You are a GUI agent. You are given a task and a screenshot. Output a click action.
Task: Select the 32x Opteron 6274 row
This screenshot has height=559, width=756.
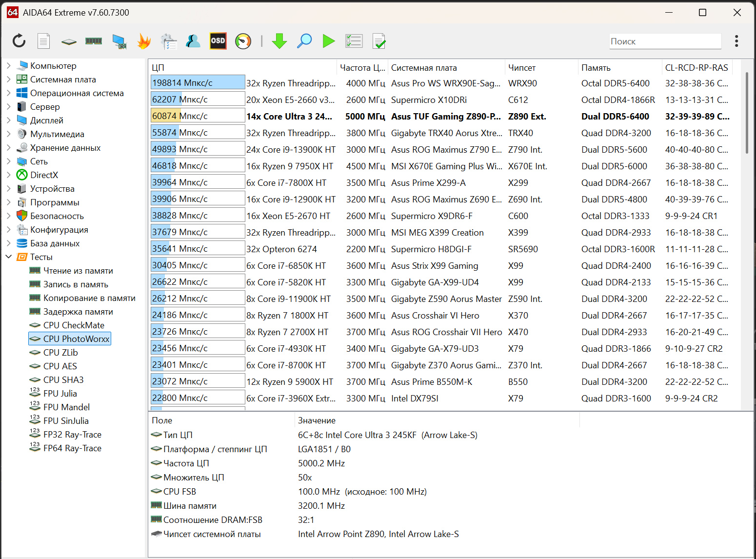(441, 249)
